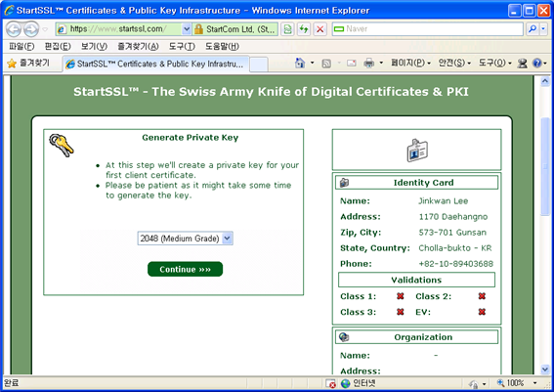554x392 pixels.
Task: Click the address bar URL field
Action: 119,29
